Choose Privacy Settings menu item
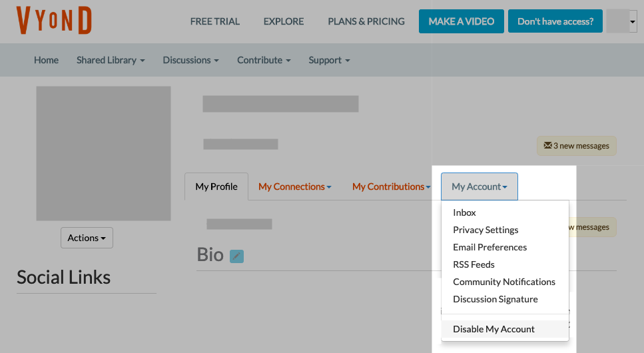 pyautogui.click(x=485, y=230)
